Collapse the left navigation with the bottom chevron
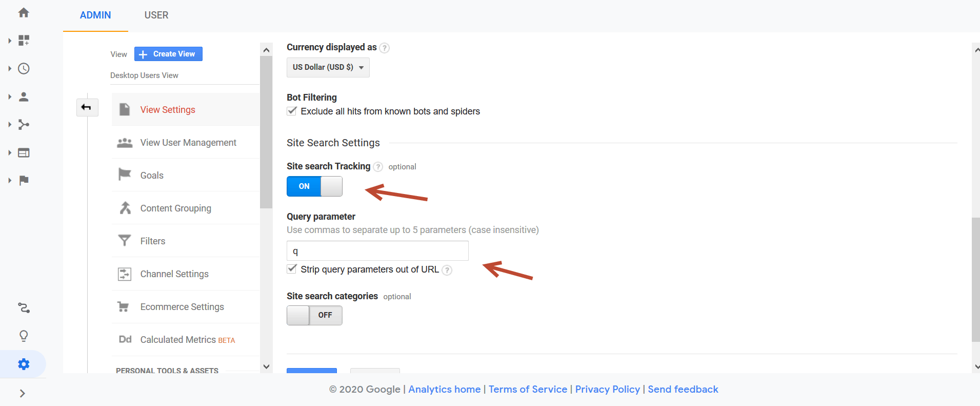This screenshot has height=406, width=980. (23, 393)
